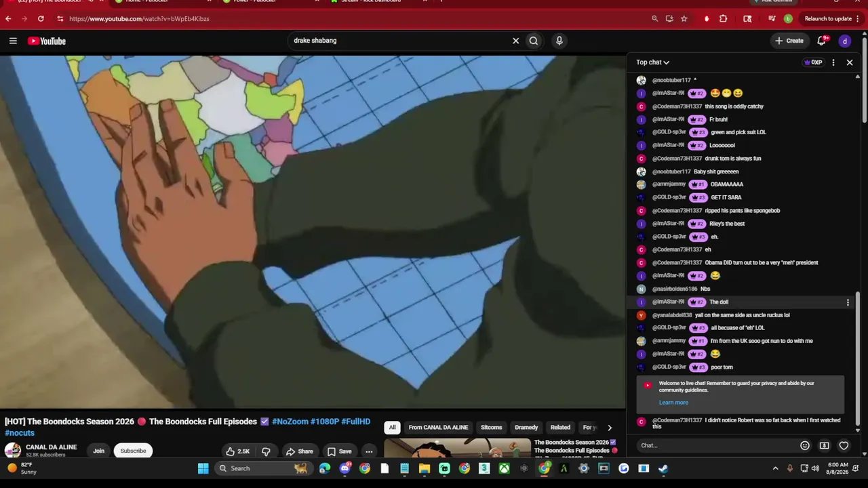
Task: Like the video
Action: pos(237,451)
